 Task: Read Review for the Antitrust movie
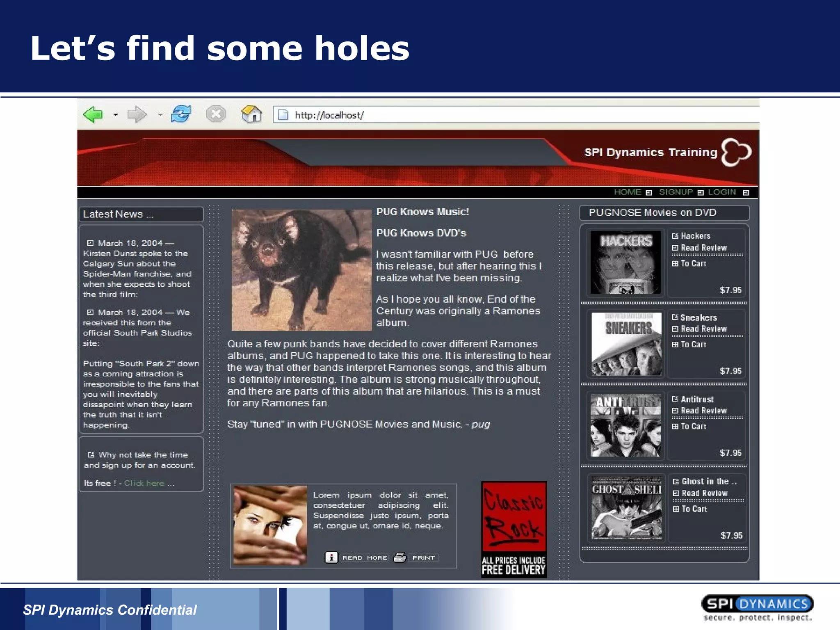pos(703,411)
